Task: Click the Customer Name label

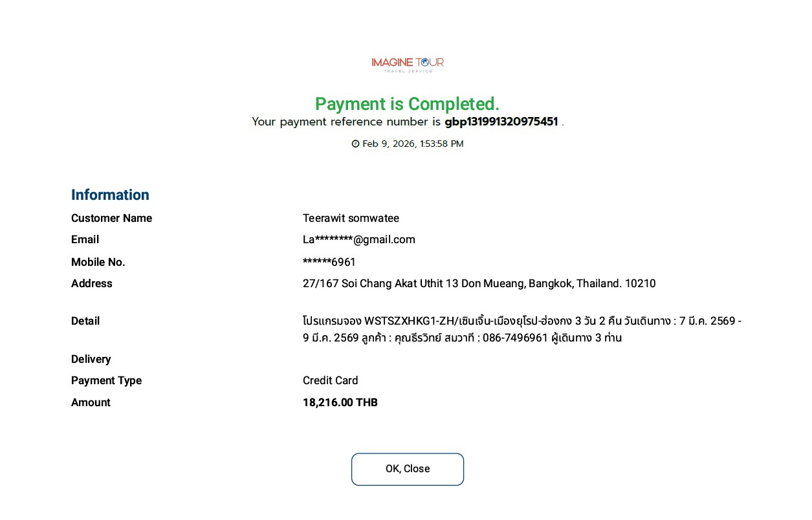Action: tap(111, 218)
